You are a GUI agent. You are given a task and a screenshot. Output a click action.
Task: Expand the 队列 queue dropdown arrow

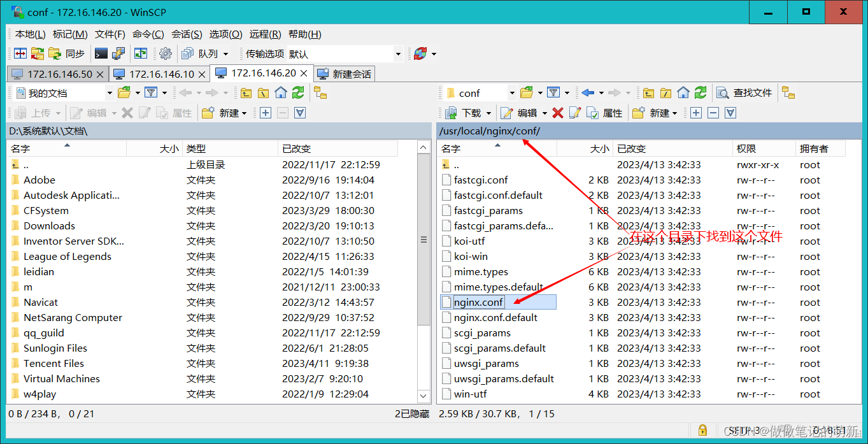pyautogui.click(x=225, y=54)
